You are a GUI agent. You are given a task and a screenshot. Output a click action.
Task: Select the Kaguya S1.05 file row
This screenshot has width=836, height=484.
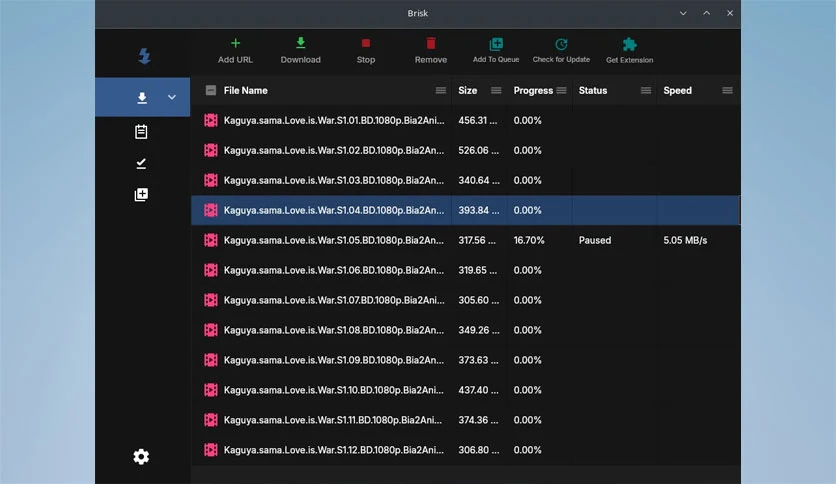pos(465,240)
